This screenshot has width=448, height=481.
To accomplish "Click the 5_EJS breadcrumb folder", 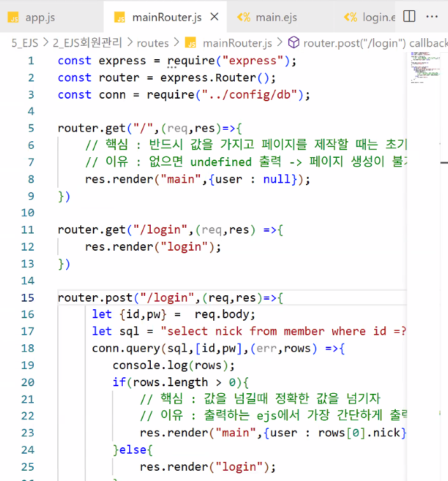I will click(25, 43).
